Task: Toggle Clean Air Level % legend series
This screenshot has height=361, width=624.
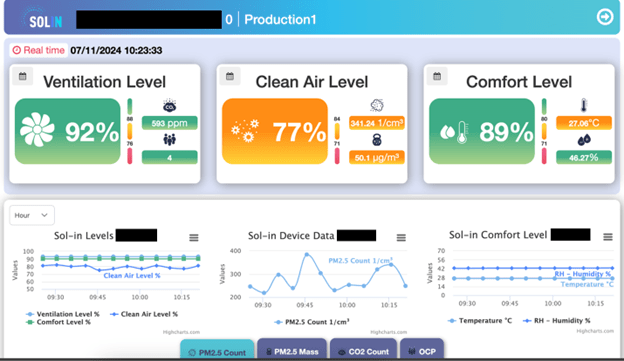Action: 144,314
